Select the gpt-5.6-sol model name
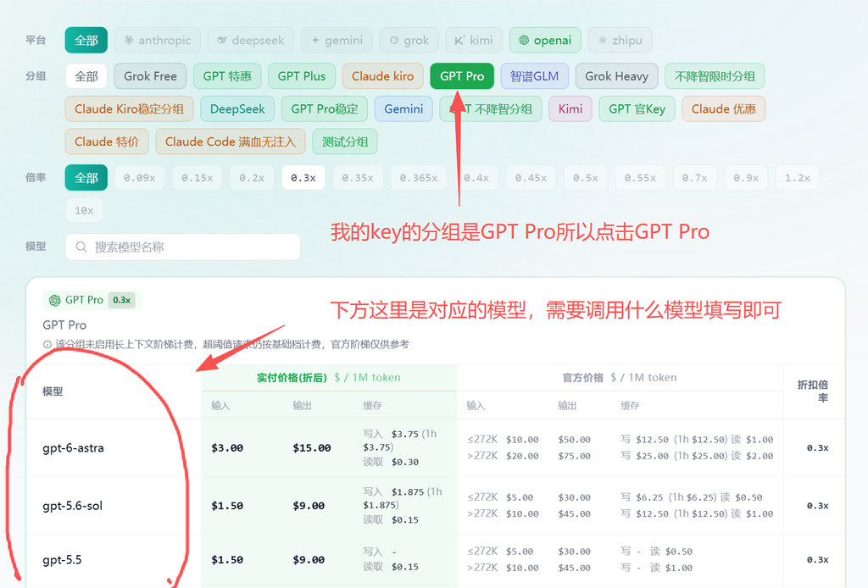 click(x=73, y=506)
